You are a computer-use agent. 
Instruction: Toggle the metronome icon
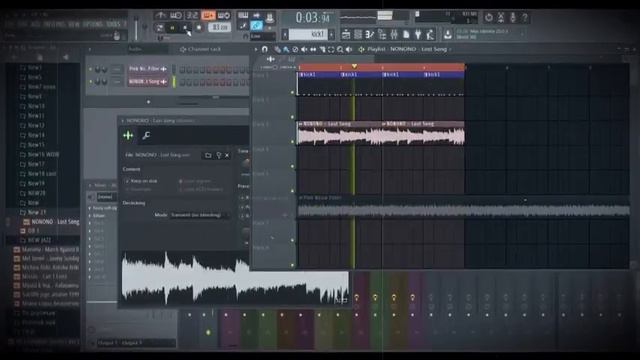[160, 16]
